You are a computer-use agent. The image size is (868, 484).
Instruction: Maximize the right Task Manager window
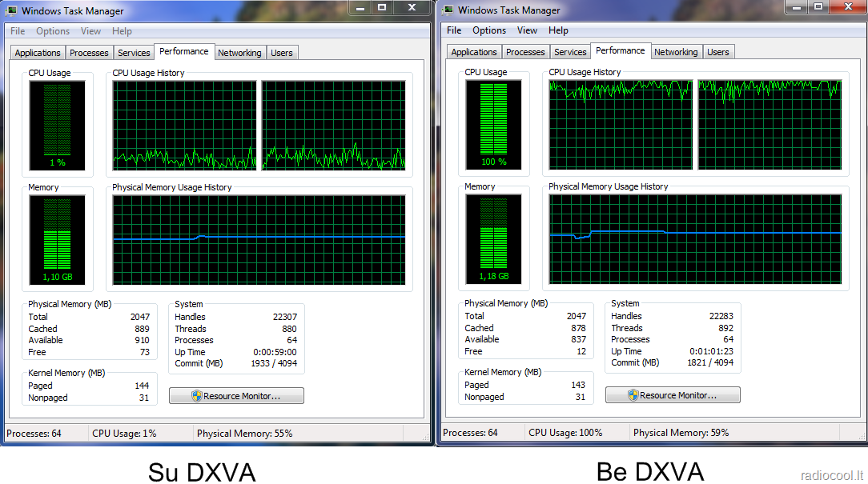818,6
